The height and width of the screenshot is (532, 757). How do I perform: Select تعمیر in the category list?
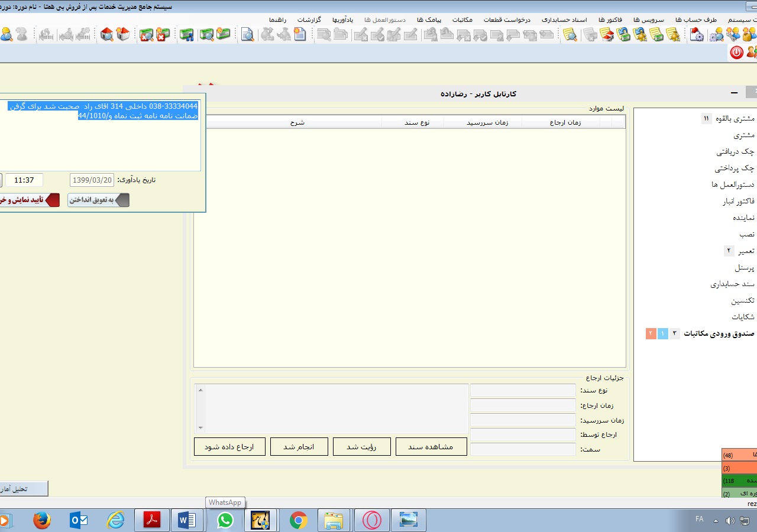[746, 251]
